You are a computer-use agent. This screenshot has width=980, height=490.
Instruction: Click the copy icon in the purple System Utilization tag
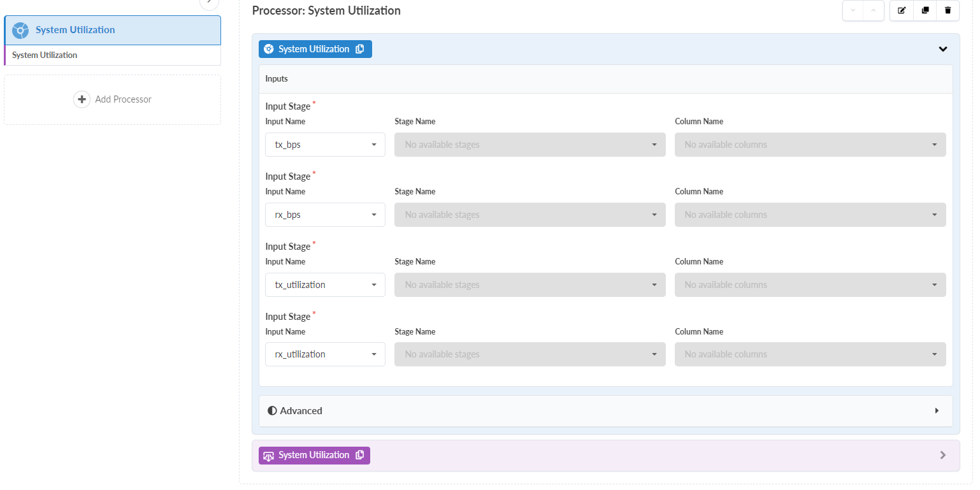tap(360, 455)
